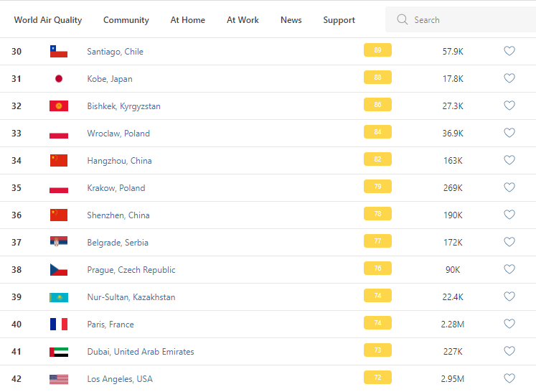The width and height of the screenshot is (536, 392).
Task: Click the yellow AQI badge for Krakow
Action: click(377, 187)
